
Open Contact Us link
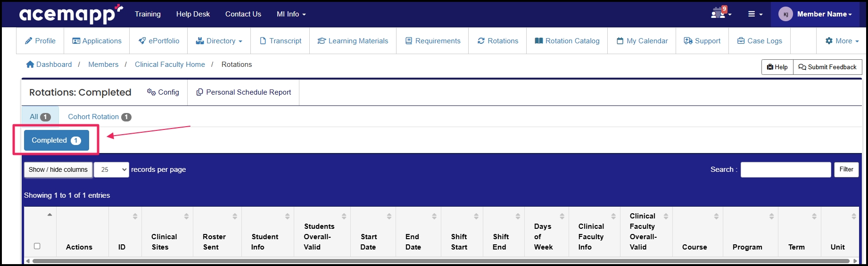click(x=243, y=14)
